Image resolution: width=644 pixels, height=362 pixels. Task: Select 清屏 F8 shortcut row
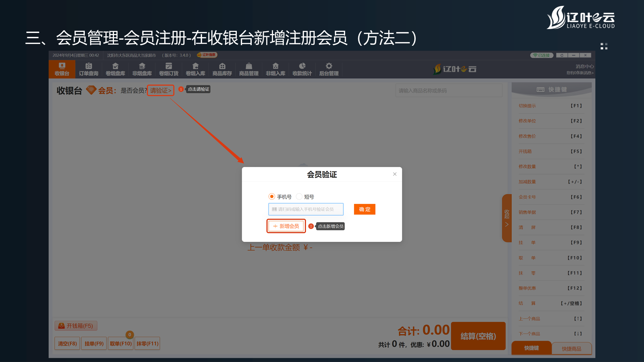click(550, 228)
